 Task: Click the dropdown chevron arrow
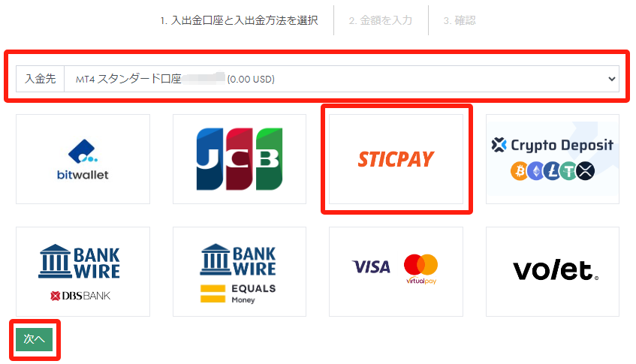tap(612, 79)
